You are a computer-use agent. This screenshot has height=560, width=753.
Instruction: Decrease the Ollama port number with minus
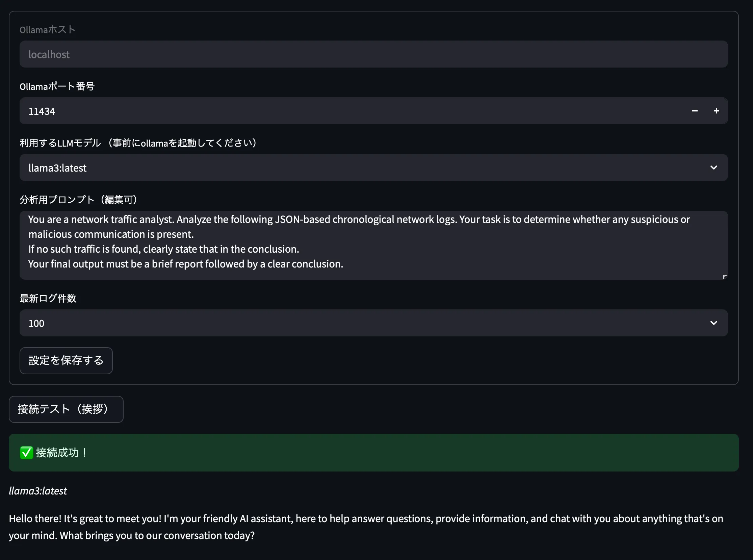pos(695,111)
